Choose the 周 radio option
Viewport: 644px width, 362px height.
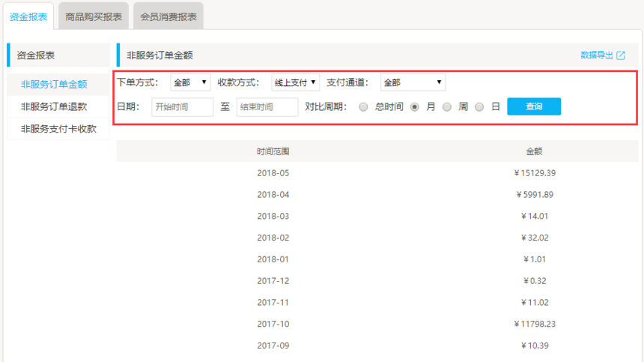click(x=447, y=107)
